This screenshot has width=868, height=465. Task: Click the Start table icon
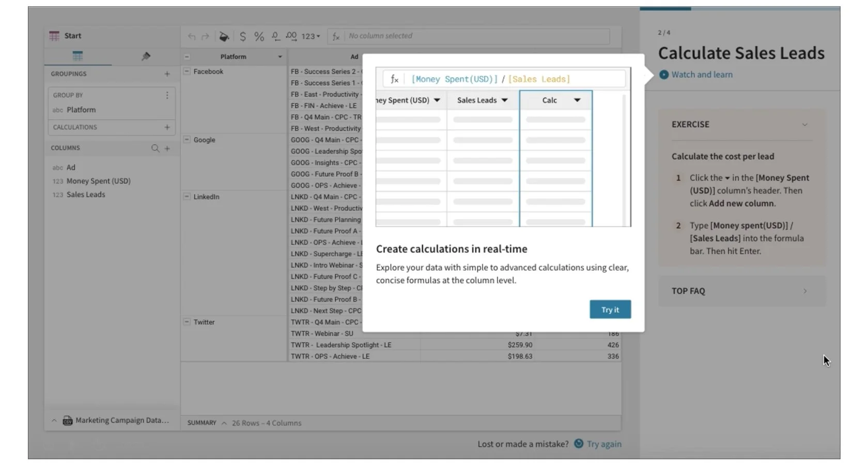54,36
